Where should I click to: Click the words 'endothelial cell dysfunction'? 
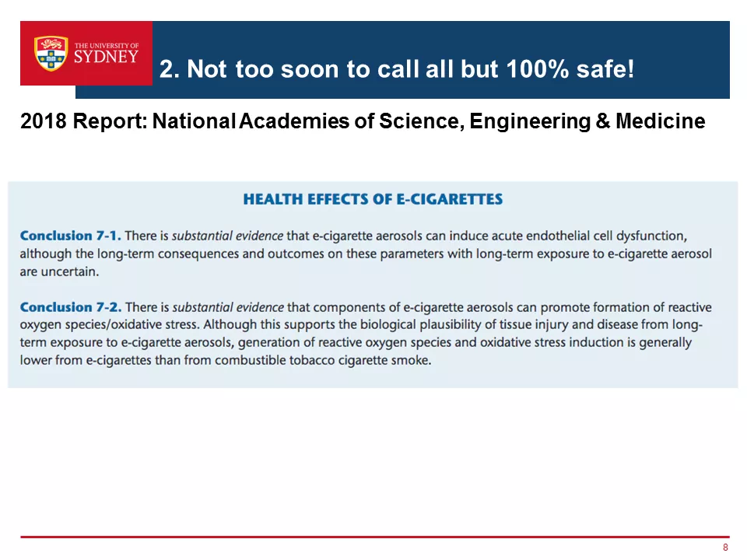point(606,236)
